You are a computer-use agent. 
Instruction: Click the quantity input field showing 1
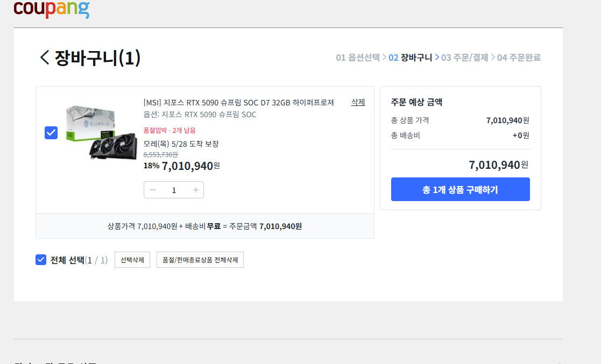[x=174, y=190]
